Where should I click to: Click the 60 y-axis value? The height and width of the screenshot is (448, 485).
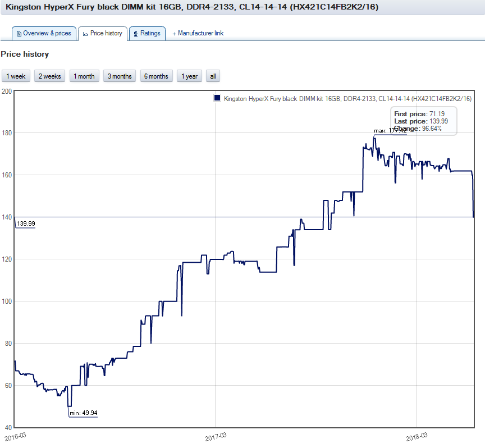point(8,386)
